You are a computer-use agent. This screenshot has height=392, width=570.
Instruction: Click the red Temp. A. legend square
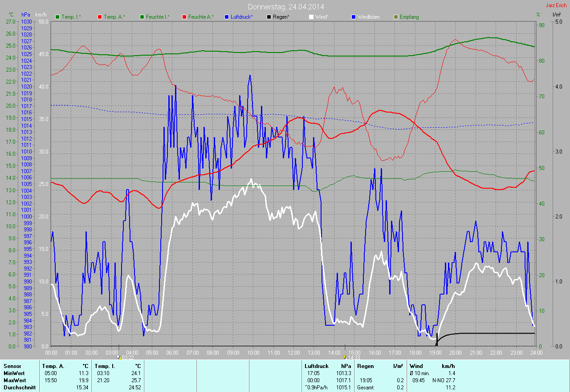pyautogui.click(x=100, y=17)
